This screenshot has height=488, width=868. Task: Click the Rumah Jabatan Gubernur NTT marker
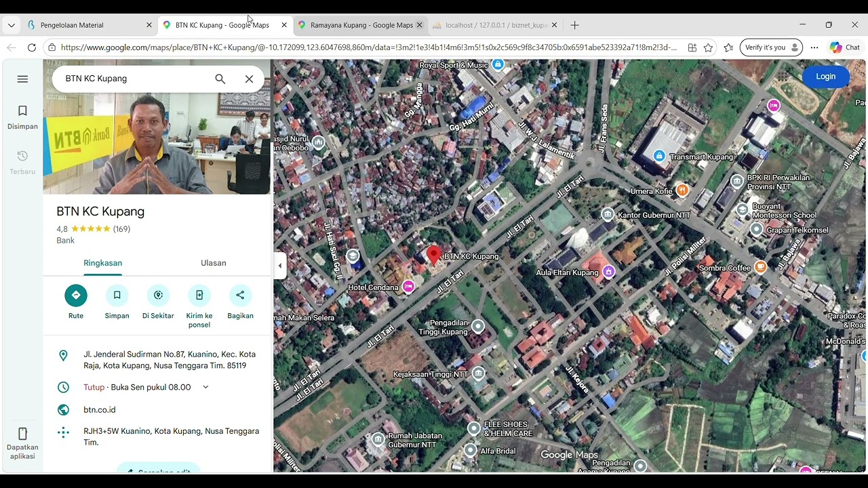(378, 440)
